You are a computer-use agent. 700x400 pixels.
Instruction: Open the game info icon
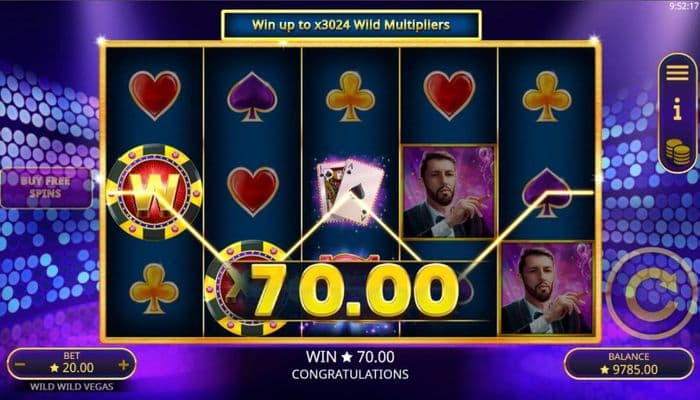[678, 109]
